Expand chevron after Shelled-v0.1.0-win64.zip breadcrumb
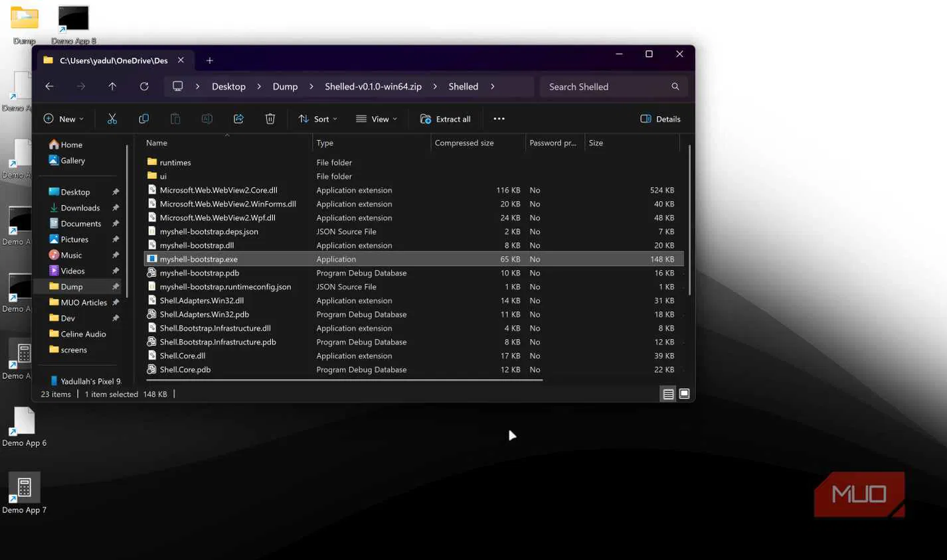This screenshot has width=947, height=560. tap(435, 86)
